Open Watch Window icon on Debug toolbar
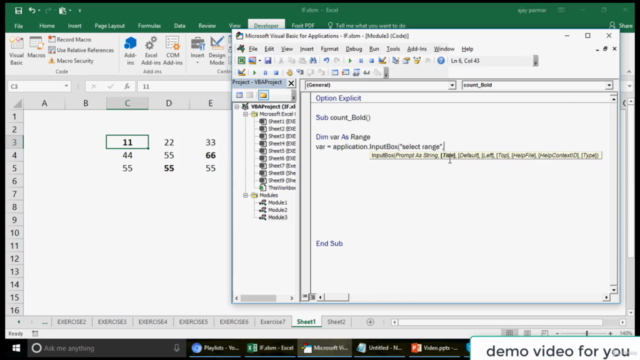640x360 pixels. tap(356, 73)
